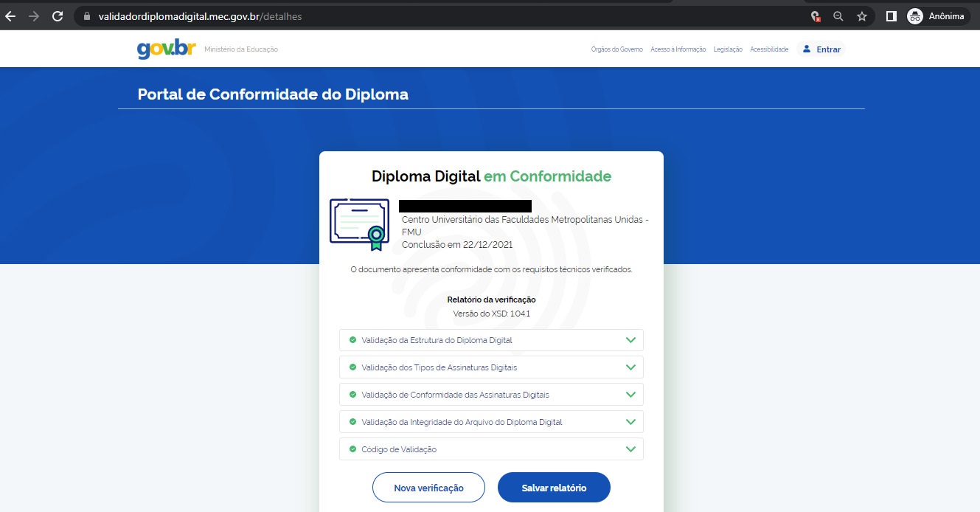Click the browser back arrow

coord(10,16)
